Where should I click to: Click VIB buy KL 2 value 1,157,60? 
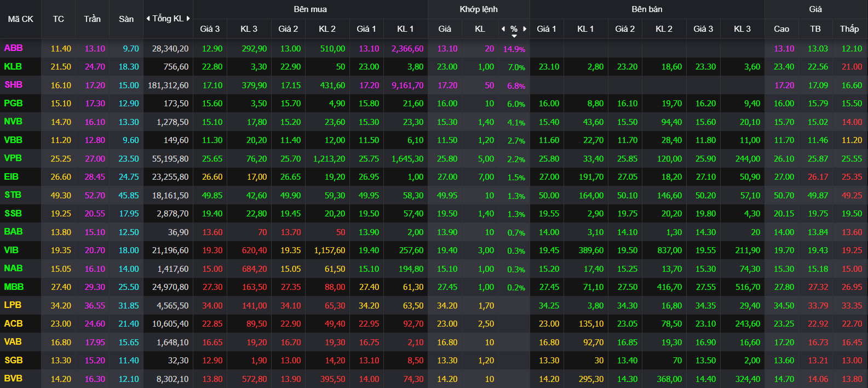tap(330, 250)
